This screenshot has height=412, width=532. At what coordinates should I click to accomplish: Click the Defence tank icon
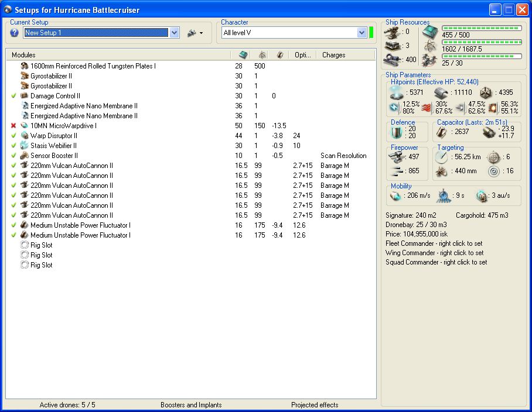[x=396, y=132]
